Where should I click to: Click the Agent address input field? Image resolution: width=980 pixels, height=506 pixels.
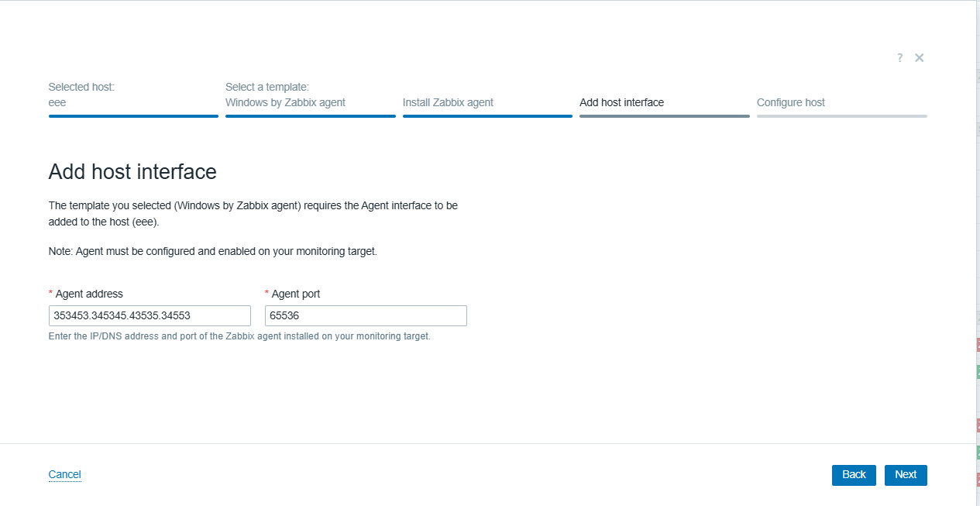150,315
